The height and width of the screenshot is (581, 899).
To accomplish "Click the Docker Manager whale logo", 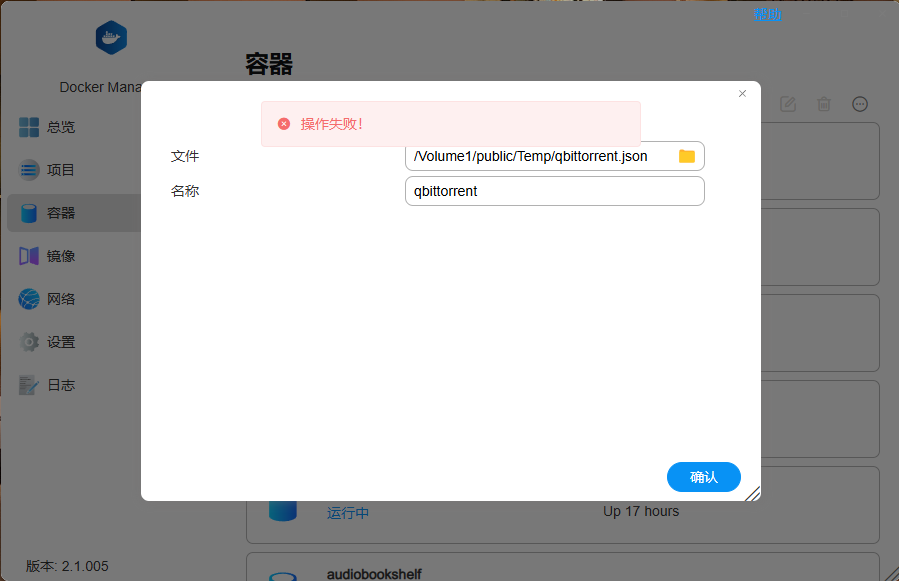I will pyautogui.click(x=111, y=38).
